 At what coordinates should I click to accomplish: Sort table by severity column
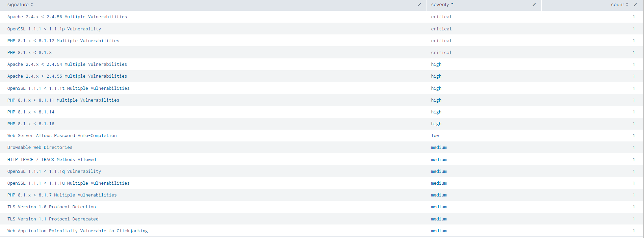coord(442,4)
